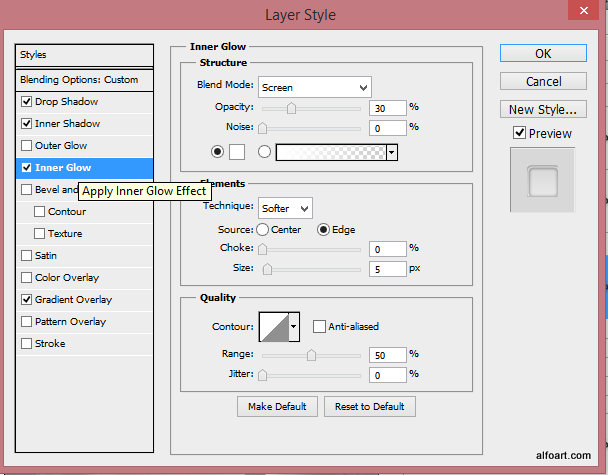Click the OK button
Screen dimensions: 608x475
coord(543,53)
